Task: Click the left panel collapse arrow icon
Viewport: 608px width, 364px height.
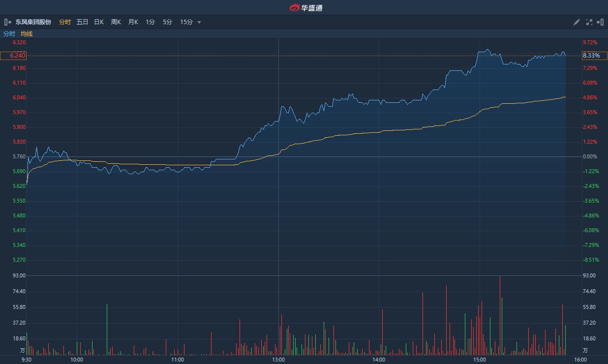Action: (x=7, y=22)
